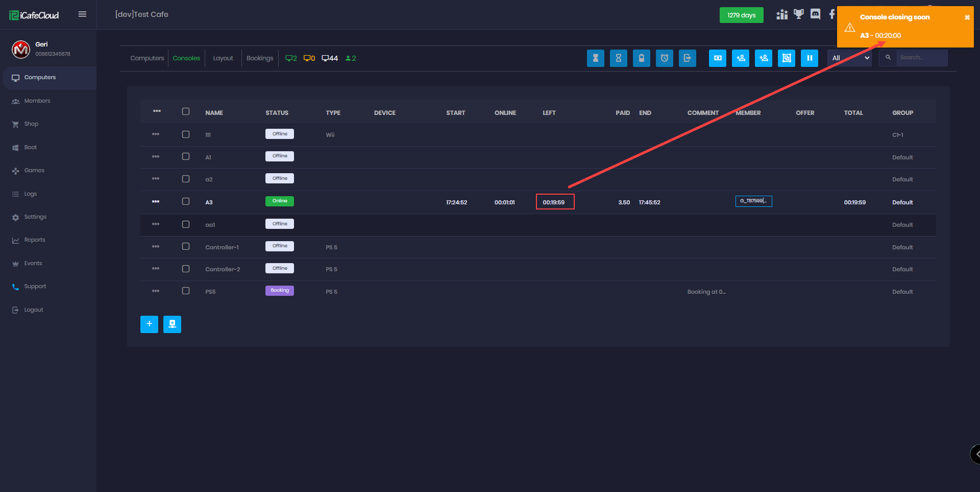Open the three-dot menu for Controller-1
The height and width of the screenshot is (492, 980).
click(156, 246)
